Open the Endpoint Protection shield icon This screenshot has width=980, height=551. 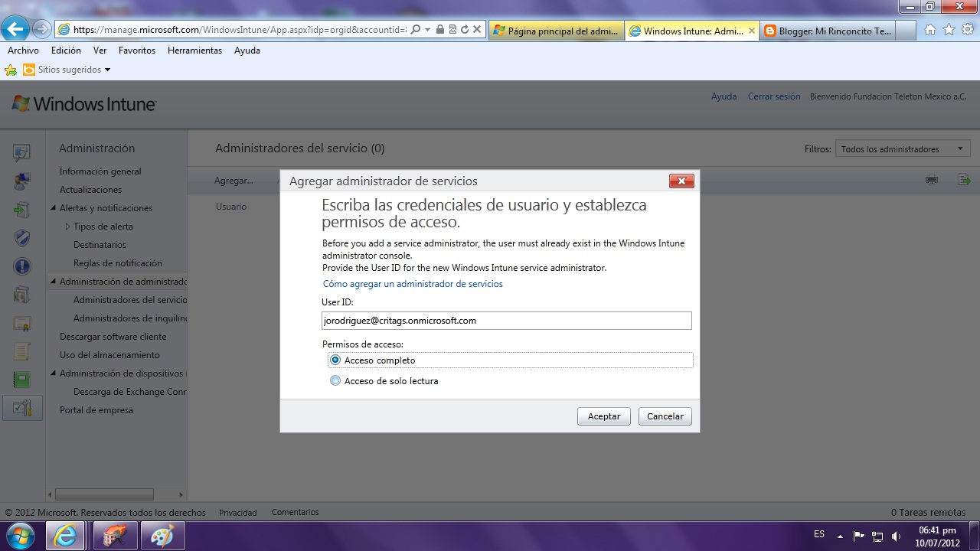coord(22,238)
